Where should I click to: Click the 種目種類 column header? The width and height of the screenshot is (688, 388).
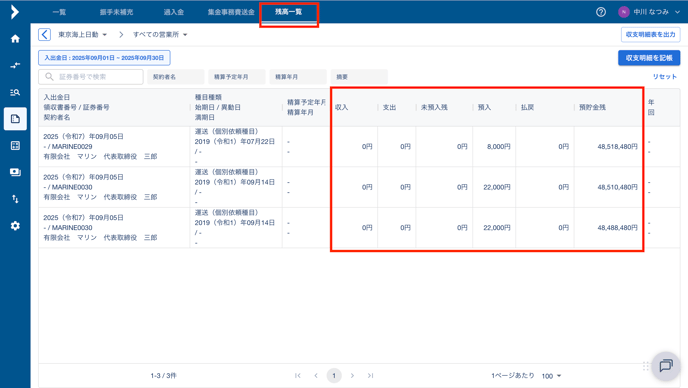(x=208, y=97)
